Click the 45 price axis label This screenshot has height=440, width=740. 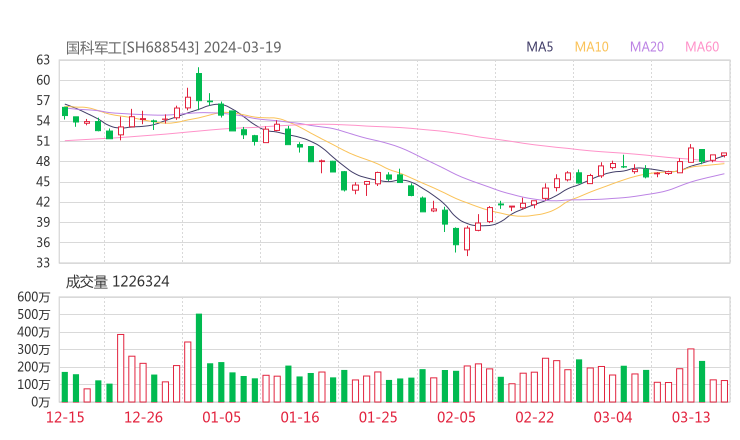coord(43,182)
